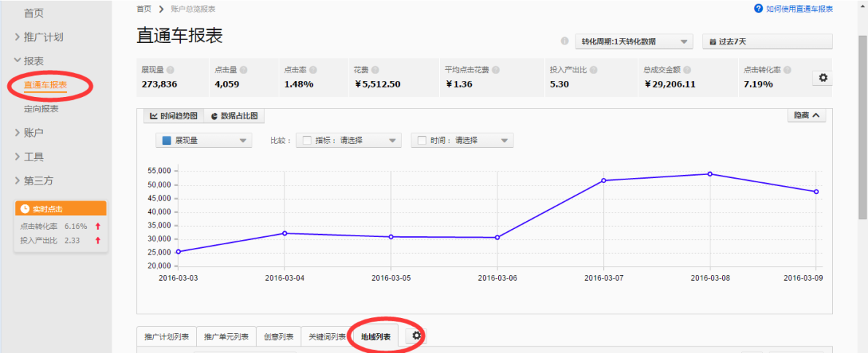This screenshot has width=868, height=353.
Task: Click the info icon next to 平均点击花费
Action: (495, 70)
